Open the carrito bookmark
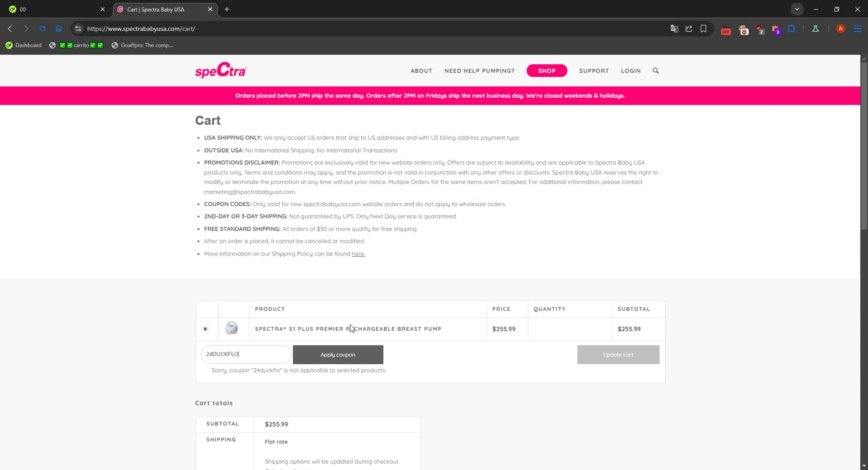 76,45
